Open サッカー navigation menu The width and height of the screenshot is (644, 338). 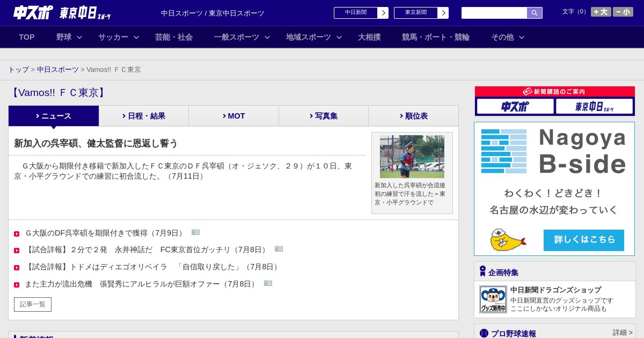coord(113,37)
